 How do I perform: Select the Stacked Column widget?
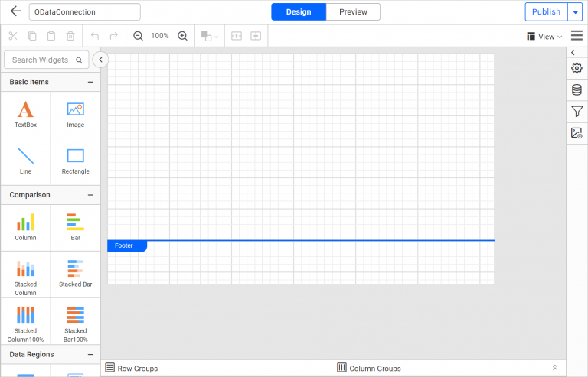(25, 275)
